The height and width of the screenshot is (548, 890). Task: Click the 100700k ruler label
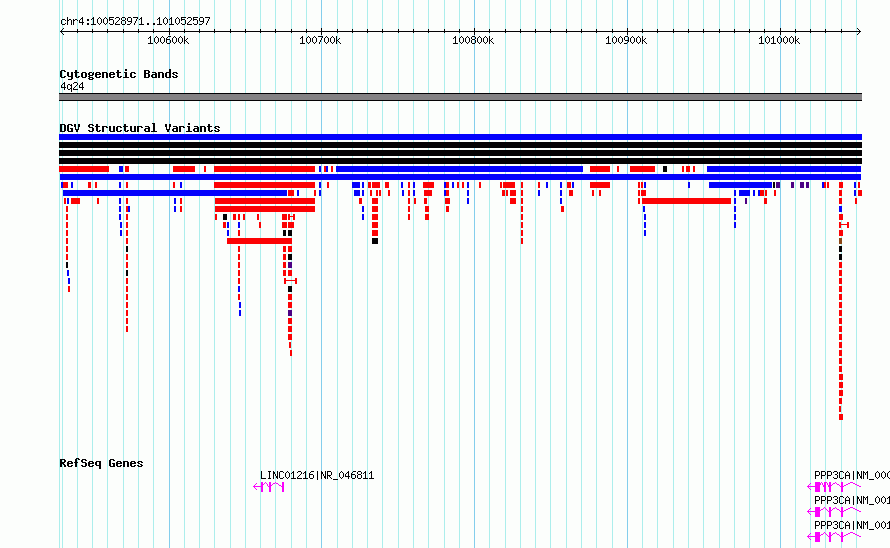pyautogui.click(x=320, y=40)
